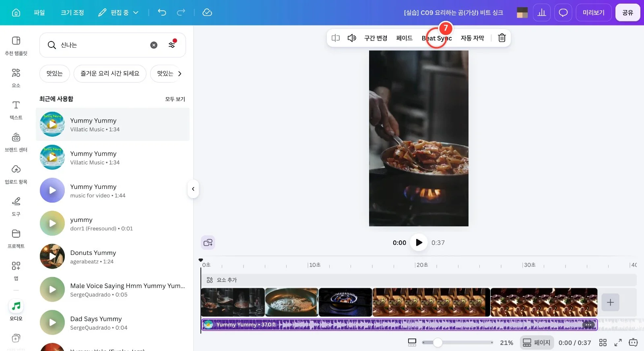Image resolution: width=644 pixels, height=351 pixels.
Task: Select the gas burner flame clip thumbnail
Action: (345, 302)
